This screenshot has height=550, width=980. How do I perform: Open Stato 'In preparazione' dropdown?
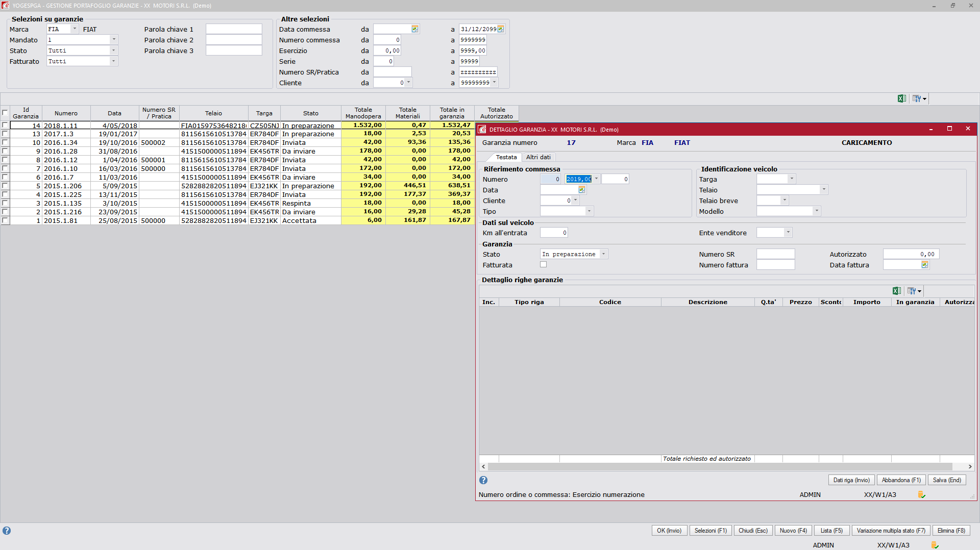tap(603, 254)
